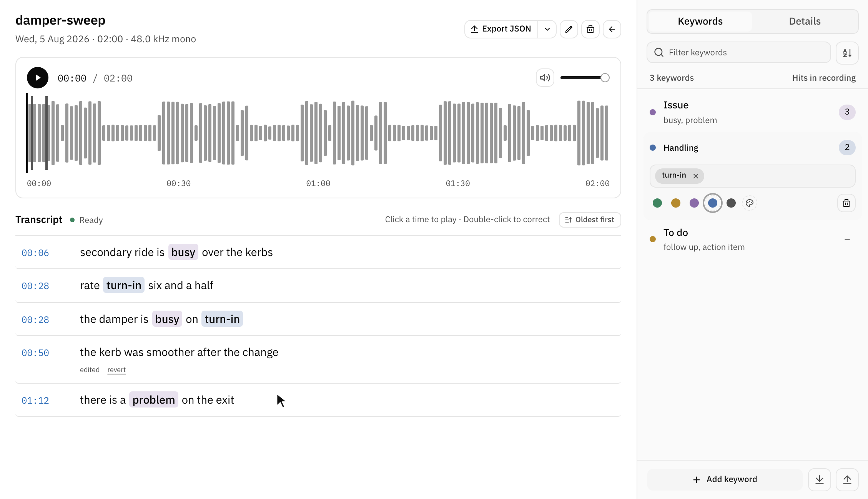Collapse the Handling keyword group
Screen dimensions: 868x499
pyautogui.click(x=752, y=148)
